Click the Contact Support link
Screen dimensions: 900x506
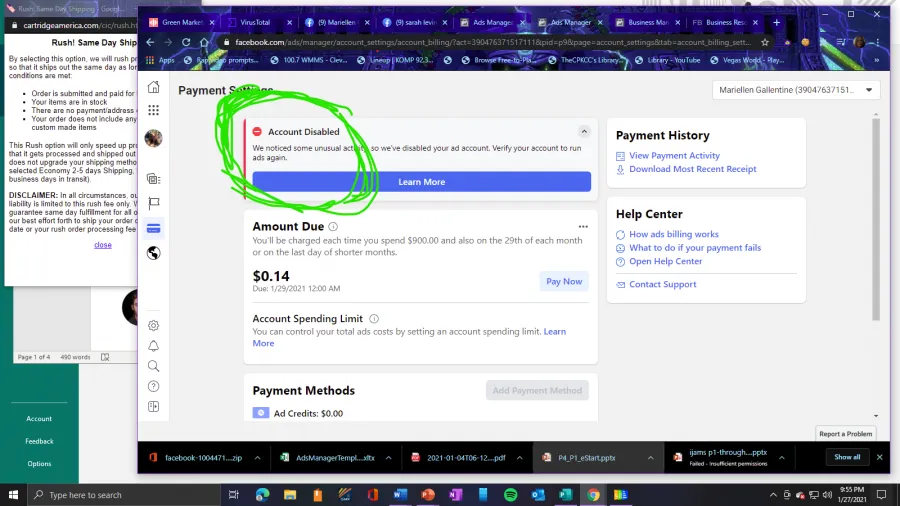662,284
